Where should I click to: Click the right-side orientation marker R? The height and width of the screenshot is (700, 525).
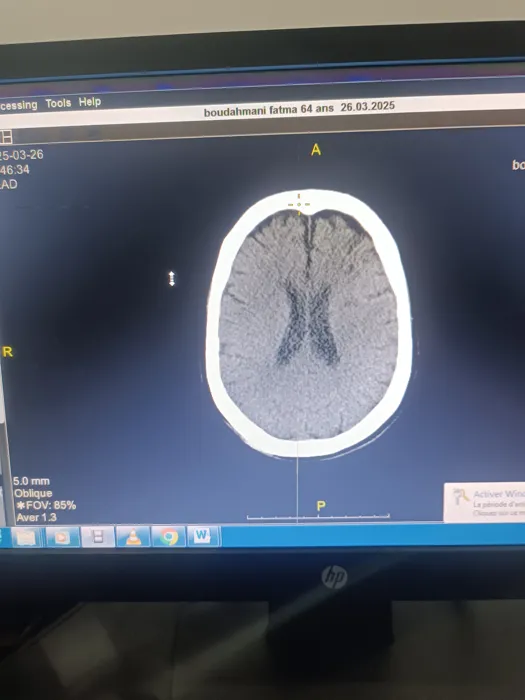8,352
